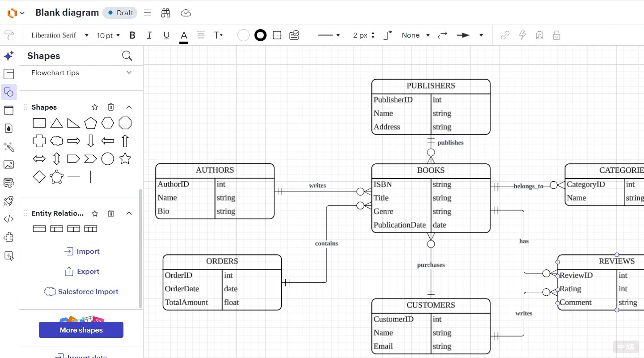Screen dimensions: 644x358
Task: Open the plugins puzzle icon
Action: [x=8, y=237]
